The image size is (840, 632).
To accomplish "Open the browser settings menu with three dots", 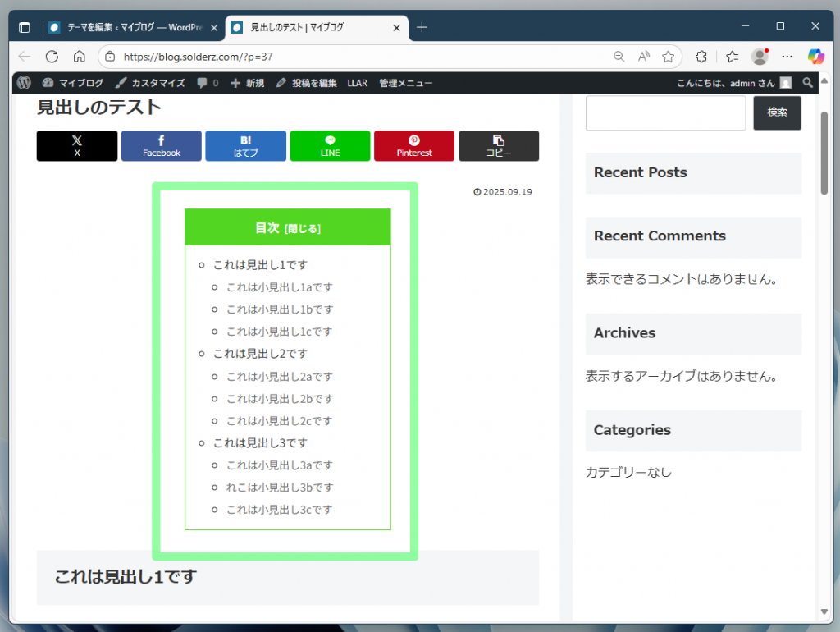I will pyautogui.click(x=787, y=56).
